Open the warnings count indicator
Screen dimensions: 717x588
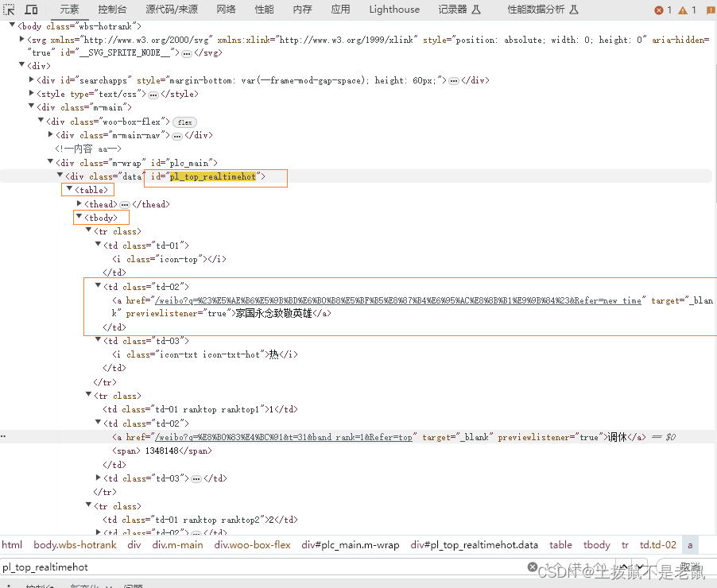(x=687, y=10)
